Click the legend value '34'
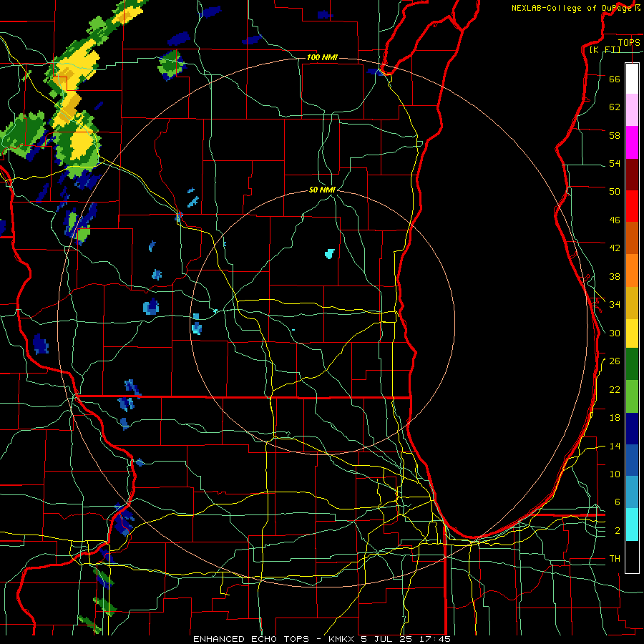 (x=615, y=304)
